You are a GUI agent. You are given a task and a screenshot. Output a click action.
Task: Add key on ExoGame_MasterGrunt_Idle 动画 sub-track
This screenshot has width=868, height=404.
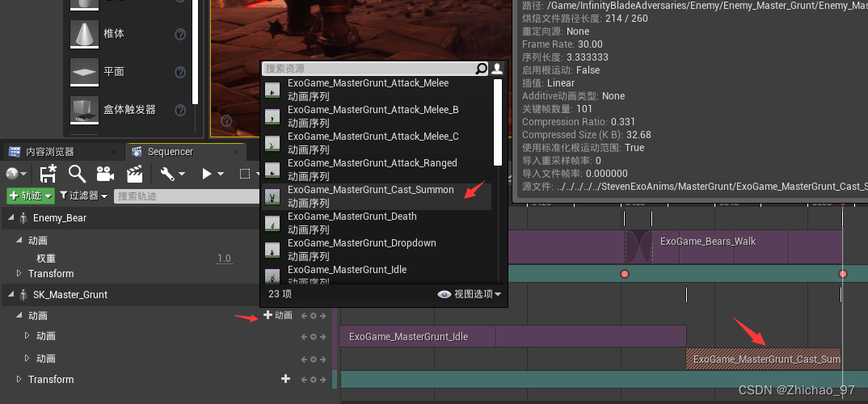pyautogui.click(x=314, y=336)
